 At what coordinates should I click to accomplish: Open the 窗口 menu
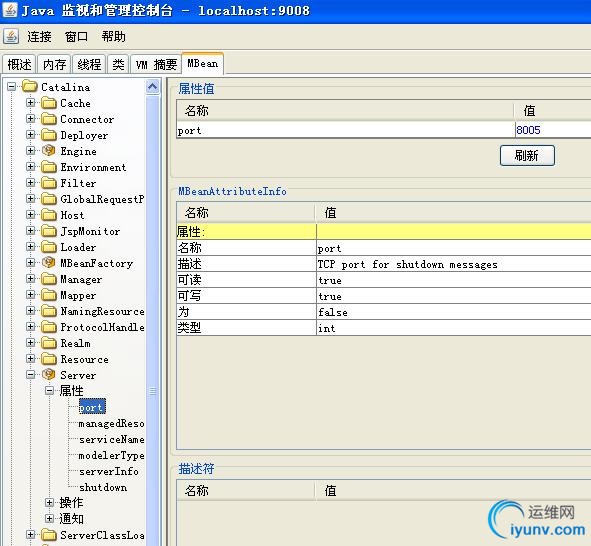(76, 37)
